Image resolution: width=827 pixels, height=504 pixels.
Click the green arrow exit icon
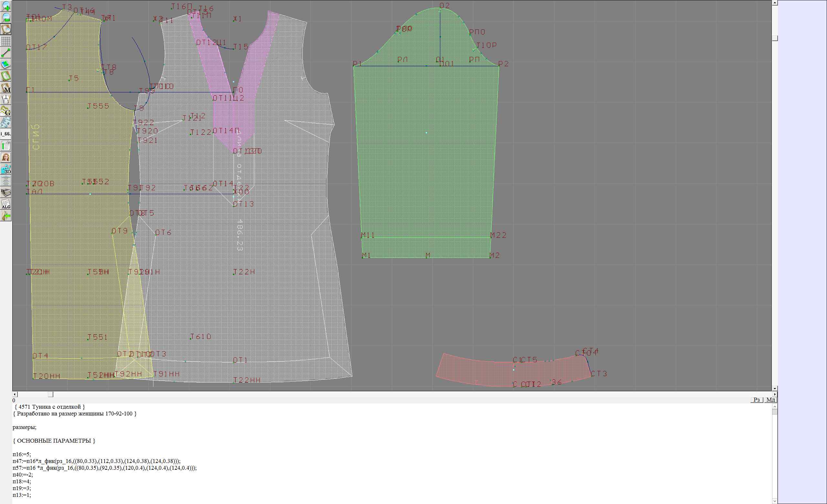[x=6, y=216]
